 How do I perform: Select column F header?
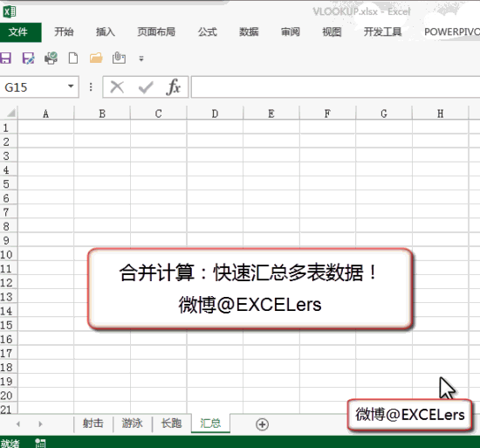click(x=327, y=114)
